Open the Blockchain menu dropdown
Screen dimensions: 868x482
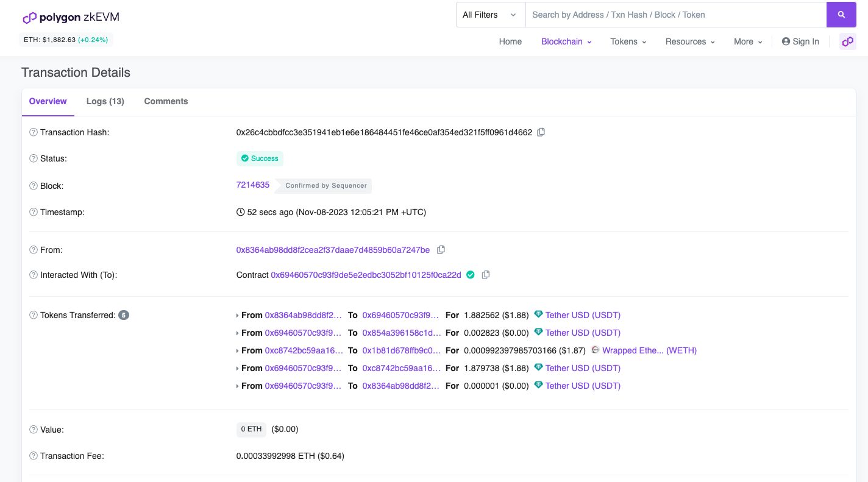click(566, 41)
